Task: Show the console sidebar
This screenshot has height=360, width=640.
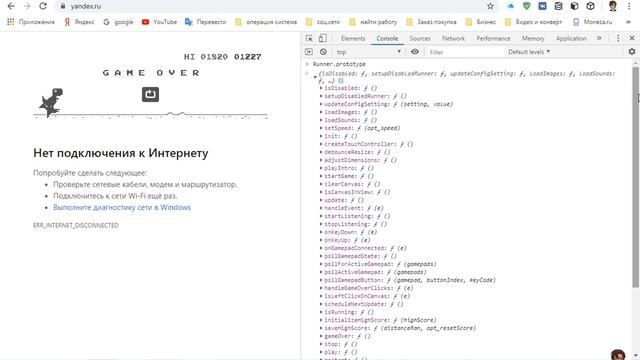Action: (309, 52)
